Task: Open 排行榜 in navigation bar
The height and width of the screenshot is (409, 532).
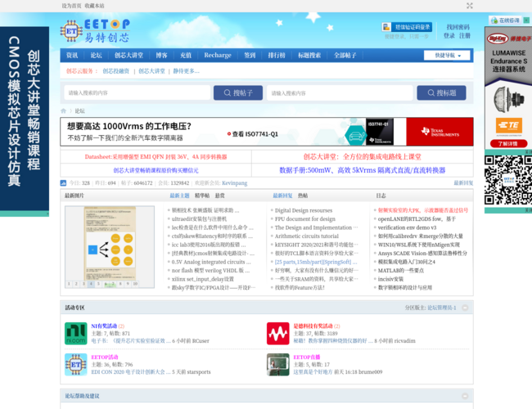Action: (x=277, y=56)
